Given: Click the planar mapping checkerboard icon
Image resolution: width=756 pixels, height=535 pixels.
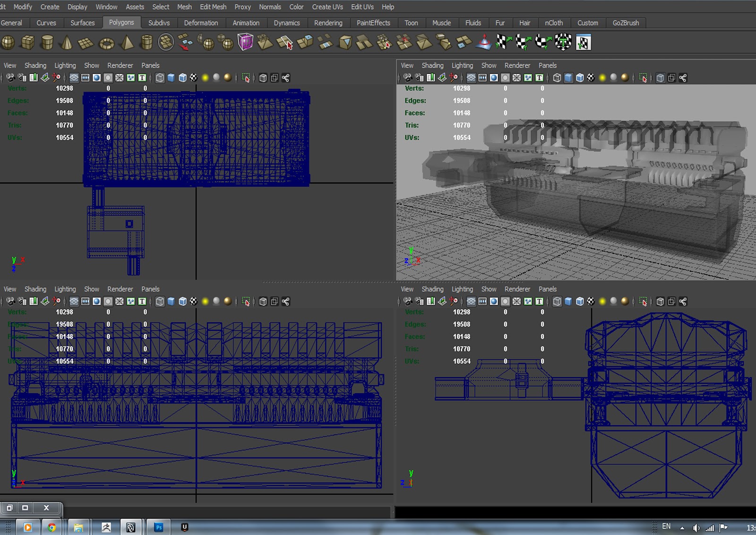Looking at the screenshot, I should tap(504, 43).
